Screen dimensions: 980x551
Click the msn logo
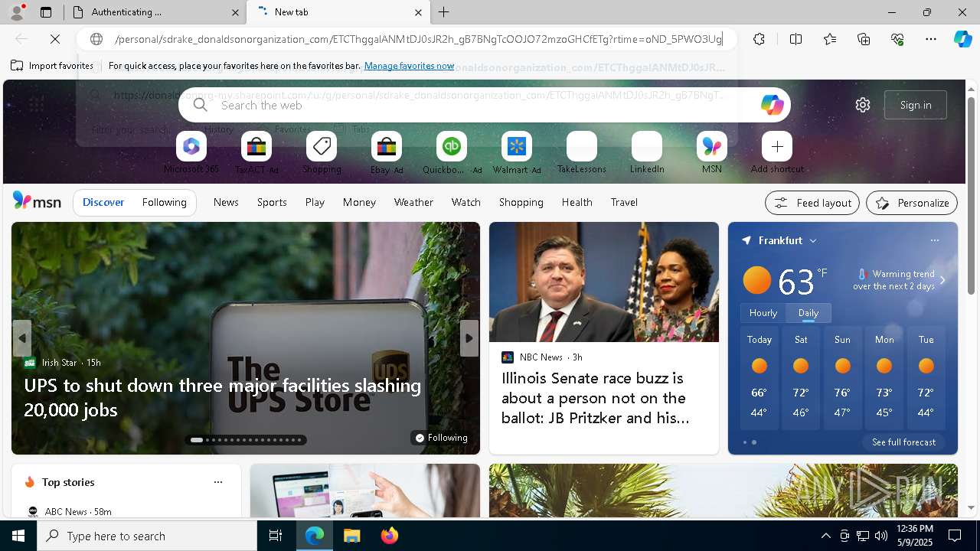(x=37, y=202)
